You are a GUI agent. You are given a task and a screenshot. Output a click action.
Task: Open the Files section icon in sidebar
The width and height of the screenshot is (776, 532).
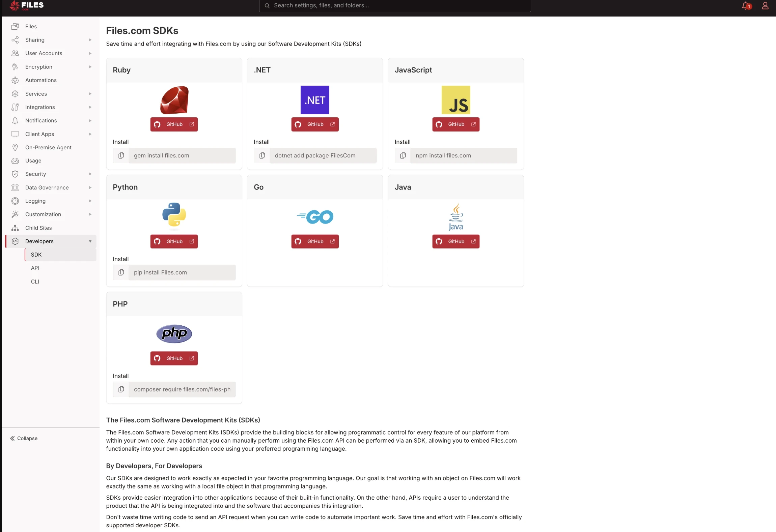(x=15, y=26)
